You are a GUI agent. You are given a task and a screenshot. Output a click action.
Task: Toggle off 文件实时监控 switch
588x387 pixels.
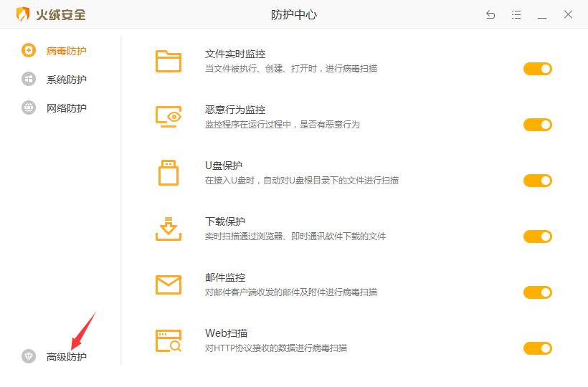tap(538, 69)
